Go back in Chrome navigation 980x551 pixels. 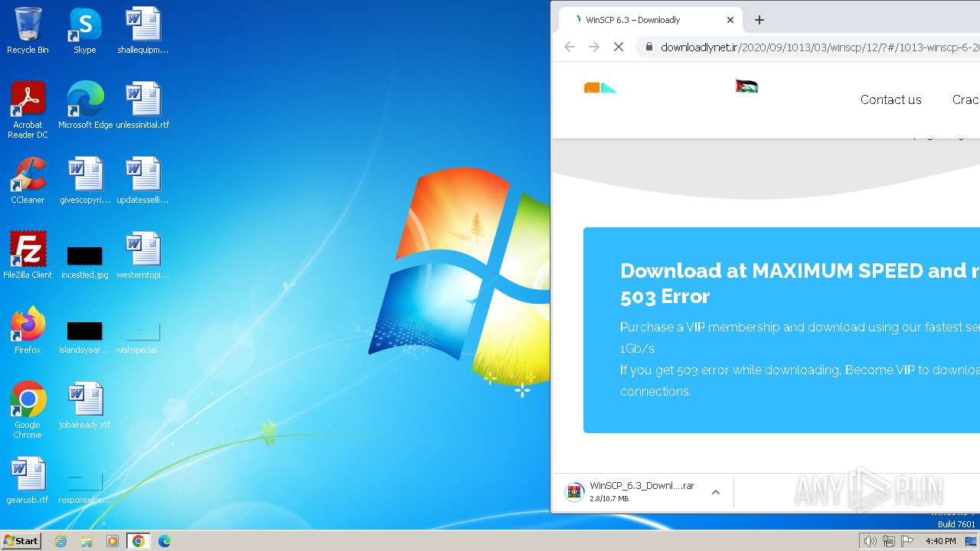570,47
